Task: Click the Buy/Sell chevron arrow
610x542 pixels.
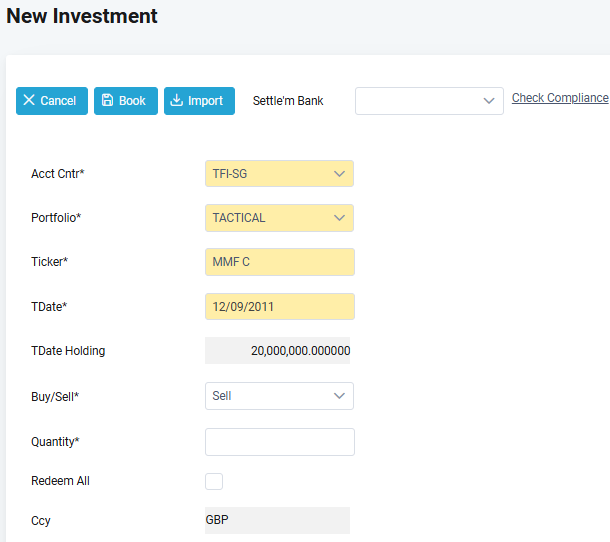Action: (x=339, y=396)
